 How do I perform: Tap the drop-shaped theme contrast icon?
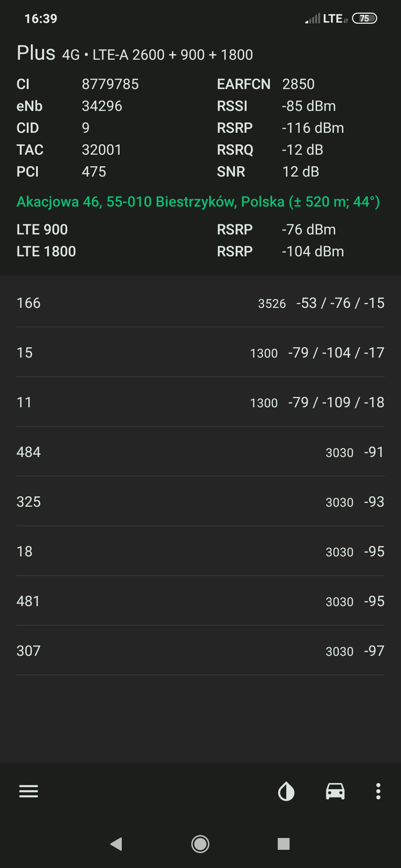(286, 791)
